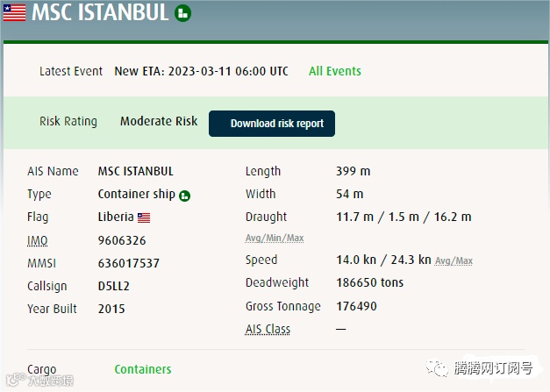Viewport: 550px width, 392px height.
Task: Click the Latest Event label
Action: 71,71
